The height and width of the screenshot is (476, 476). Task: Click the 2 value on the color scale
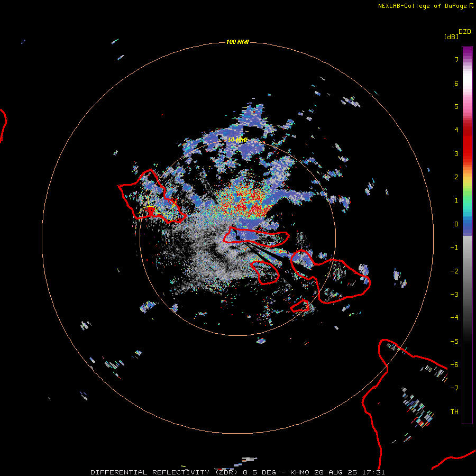[456, 177]
